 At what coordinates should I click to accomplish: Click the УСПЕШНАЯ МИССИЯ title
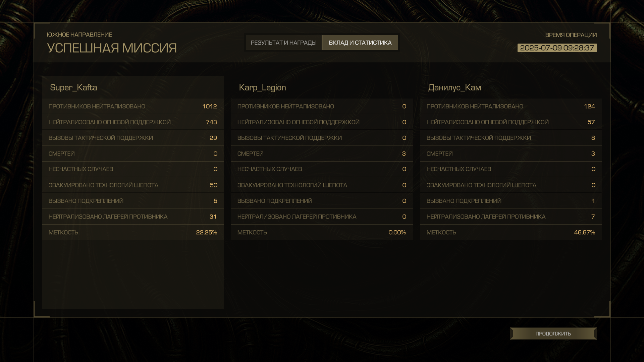112,48
